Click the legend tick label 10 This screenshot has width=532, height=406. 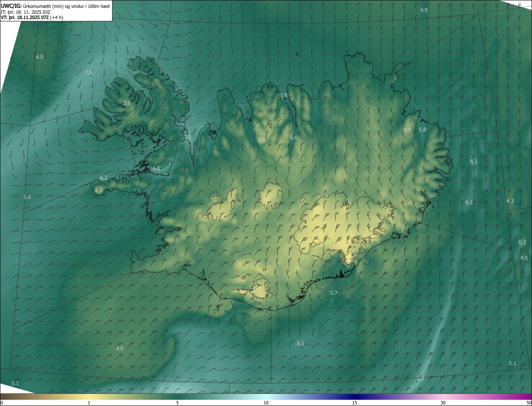pyautogui.click(x=266, y=403)
